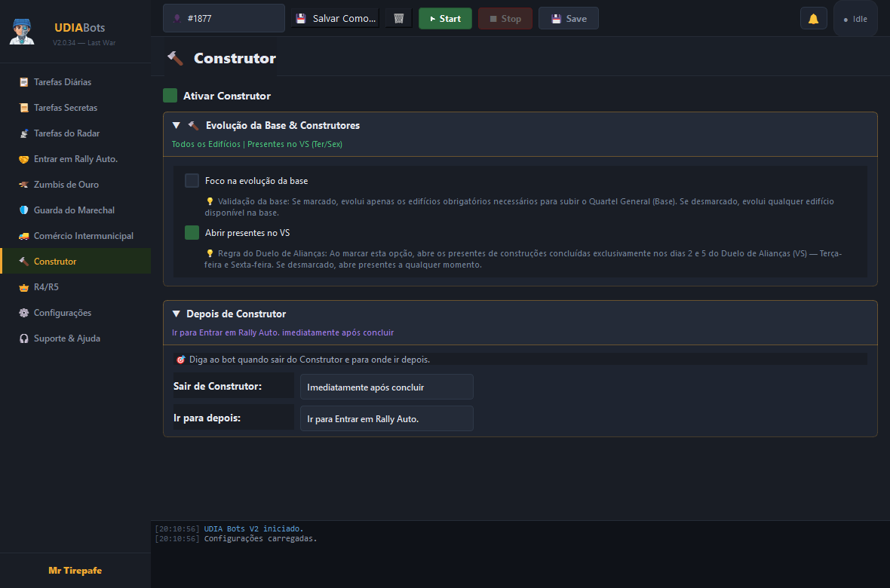The width and height of the screenshot is (890, 588).
Task: Go to Tarefas Secretas
Action: point(75,108)
